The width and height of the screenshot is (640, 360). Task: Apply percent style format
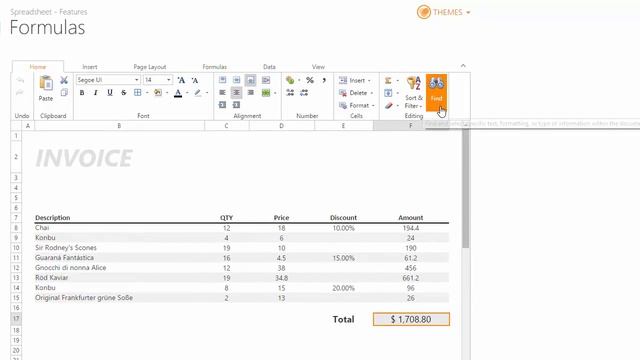[310, 80]
